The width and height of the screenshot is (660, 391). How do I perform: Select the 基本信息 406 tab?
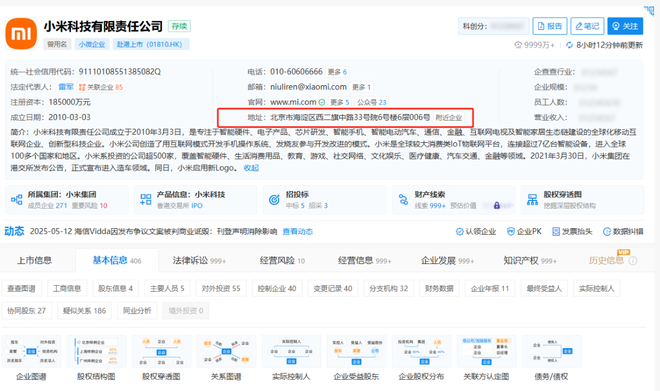tap(117, 261)
